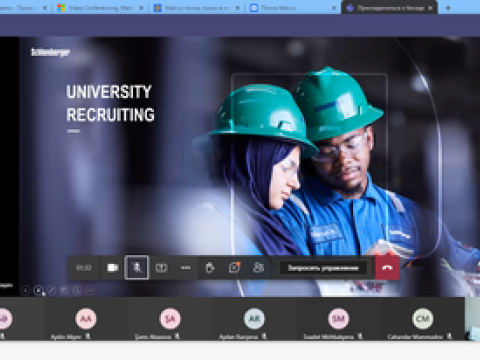The height and width of the screenshot is (360, 480).
Task: Switch to the Почта Mail.ru tab
Action: point(293,8)
